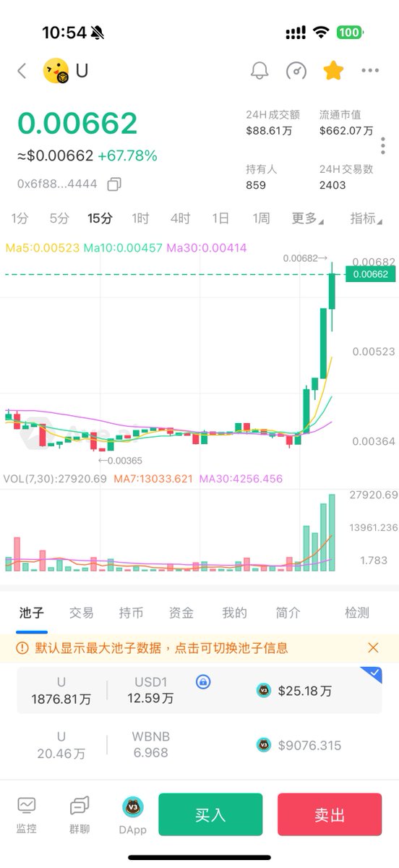Image resolution: width=399 pixels, height=868 pixels.
Task: Open the 群聊 group chat icon
Action: pyautogui.click(x=80, y=814)
